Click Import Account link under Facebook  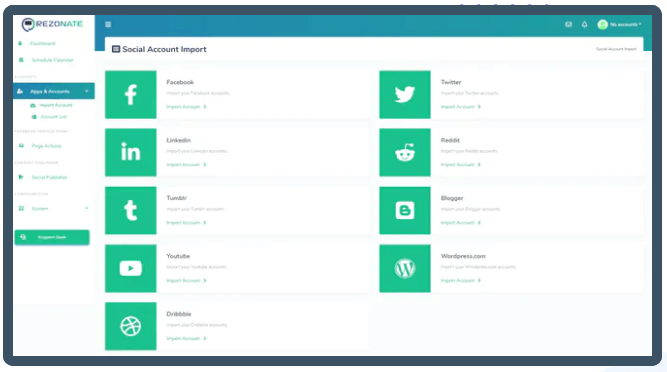tap(186, 107)
